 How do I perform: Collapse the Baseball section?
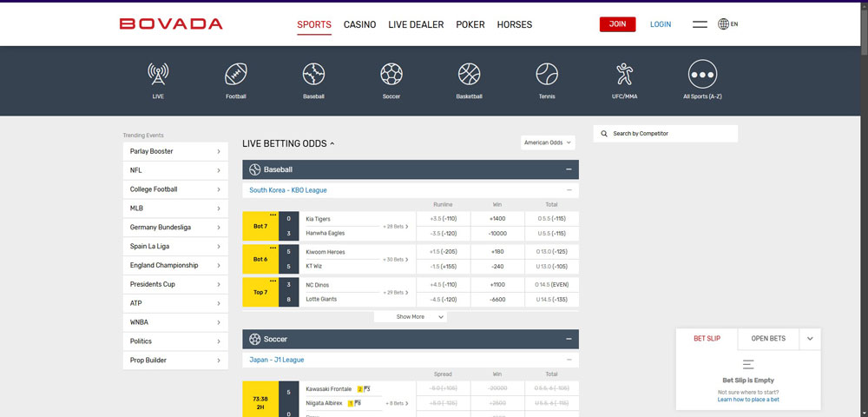coord(569,169)
